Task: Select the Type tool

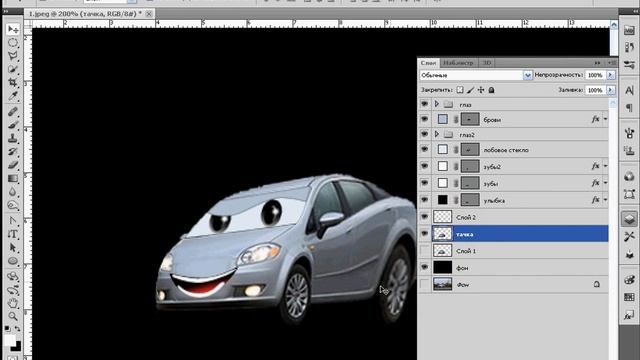Action: coord(13,234)
